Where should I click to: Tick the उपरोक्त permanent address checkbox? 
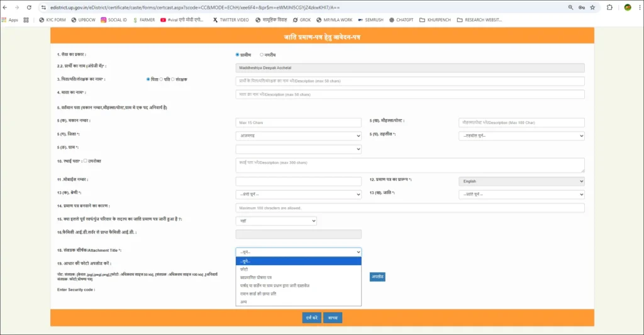tap(86, 161)
